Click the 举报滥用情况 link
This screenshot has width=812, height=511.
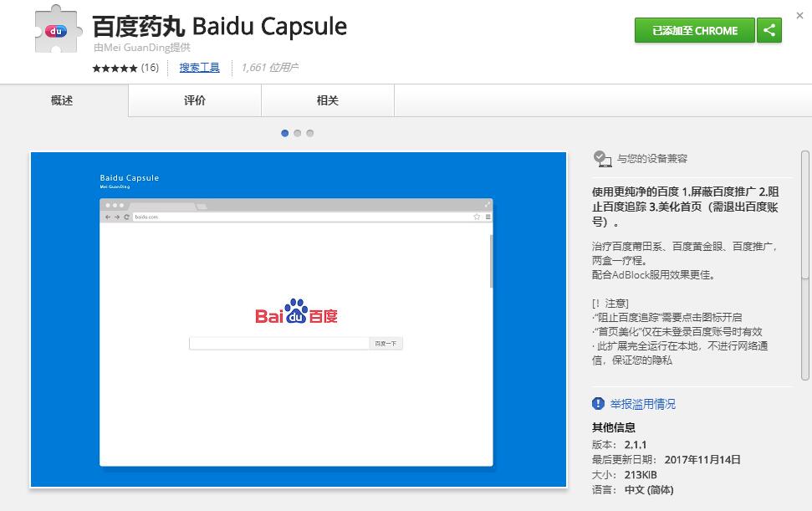tap(643, 404)
